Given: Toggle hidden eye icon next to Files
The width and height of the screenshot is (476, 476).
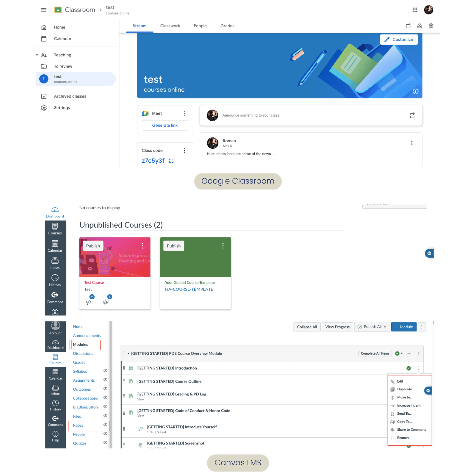Looking at the screenshot, I should 105,416.
